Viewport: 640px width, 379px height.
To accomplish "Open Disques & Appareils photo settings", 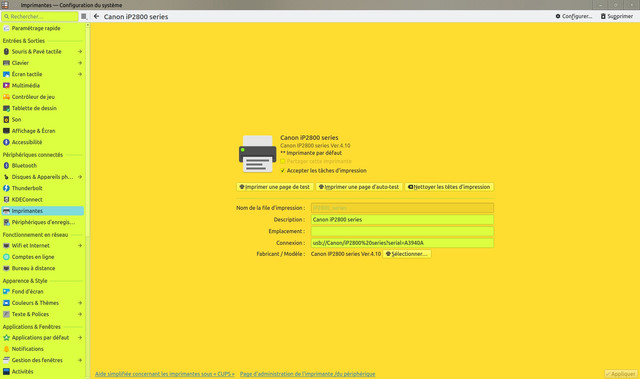I will point(42,177).
